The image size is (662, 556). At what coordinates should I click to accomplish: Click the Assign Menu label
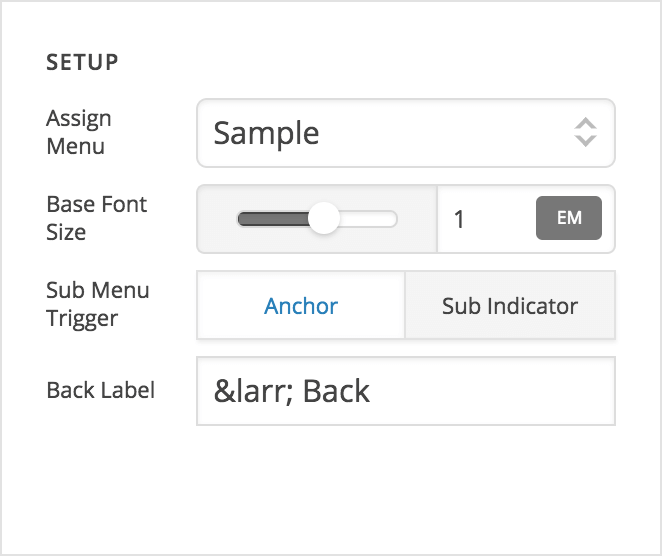pos(79,132)
